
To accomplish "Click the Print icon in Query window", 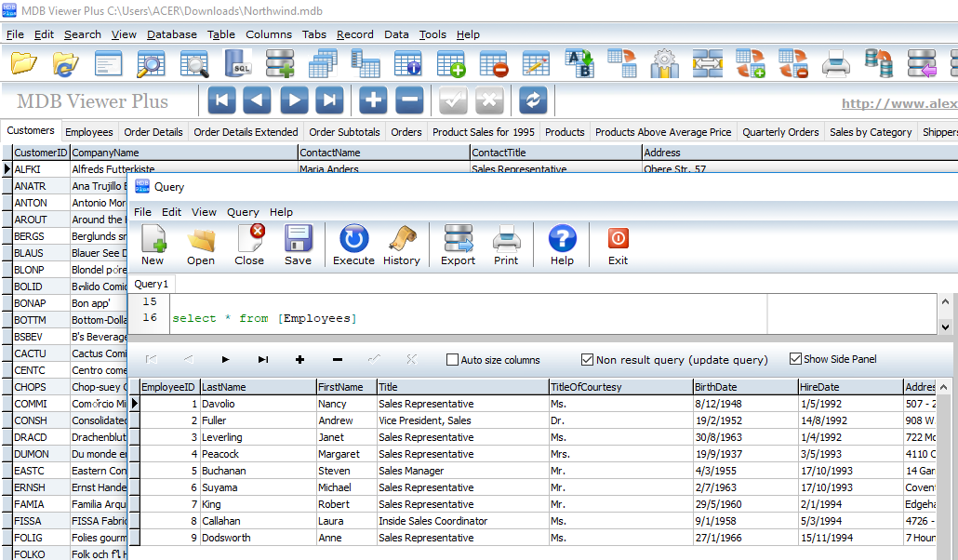I will click(x=506, y=239).
